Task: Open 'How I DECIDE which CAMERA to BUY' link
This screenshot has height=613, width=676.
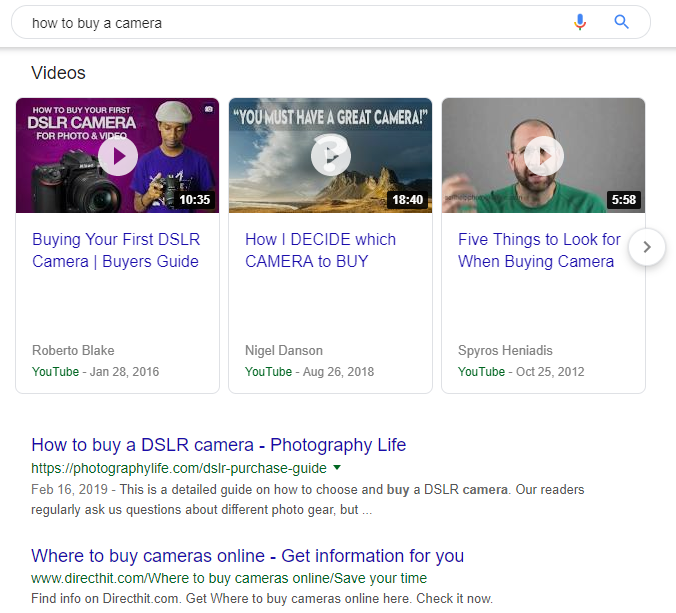Action: (320, 250)
